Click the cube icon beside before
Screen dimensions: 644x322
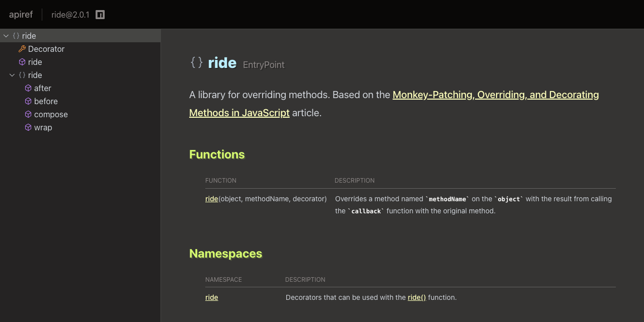coord(28,101)
